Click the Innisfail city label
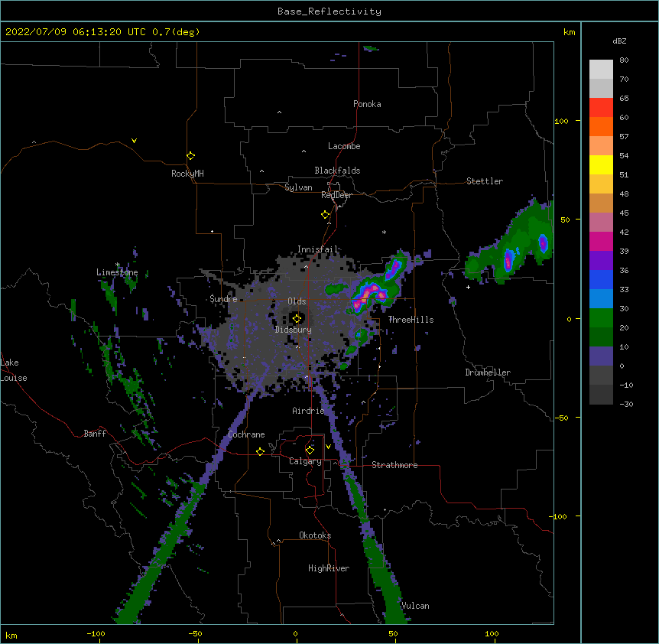This screenshot has height=644, width=659. [x=317, y=249]
